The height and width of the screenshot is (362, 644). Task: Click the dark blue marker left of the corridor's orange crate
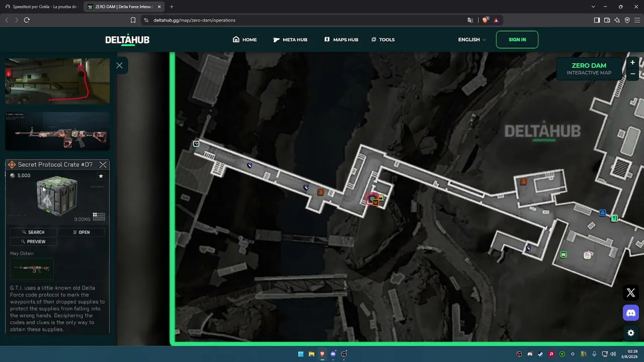coord(306,188)
